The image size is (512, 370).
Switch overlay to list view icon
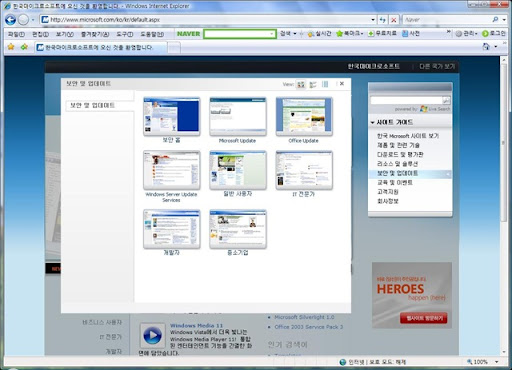(x=313, y=84)
